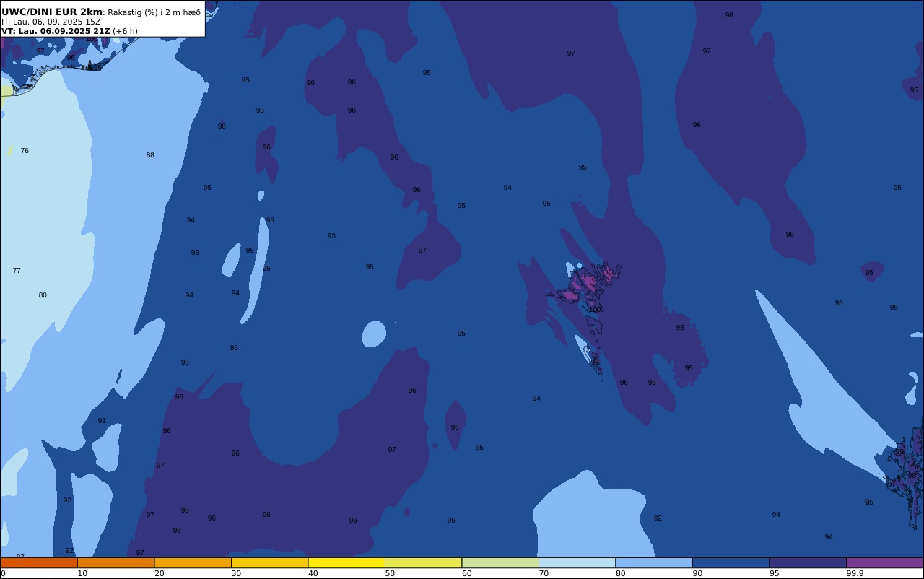
Task: Click the 'UWC/DINI EUR 2km' model title
Action: (x=52, y=12)
